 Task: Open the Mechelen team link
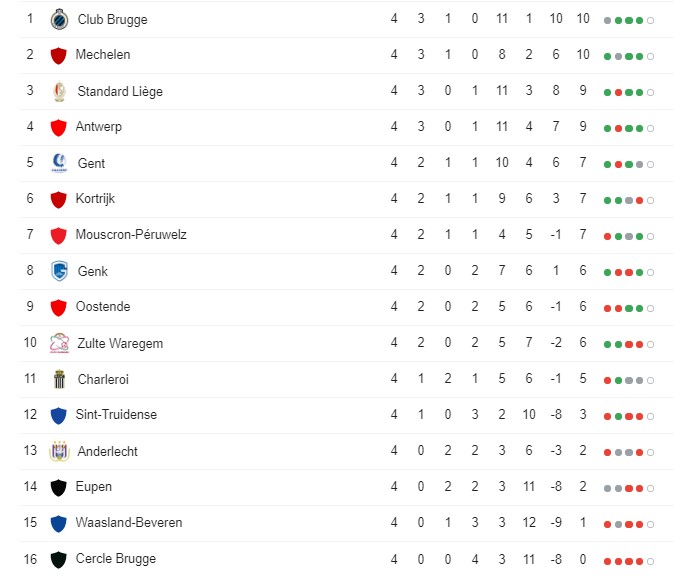click(x=103, y=55)
